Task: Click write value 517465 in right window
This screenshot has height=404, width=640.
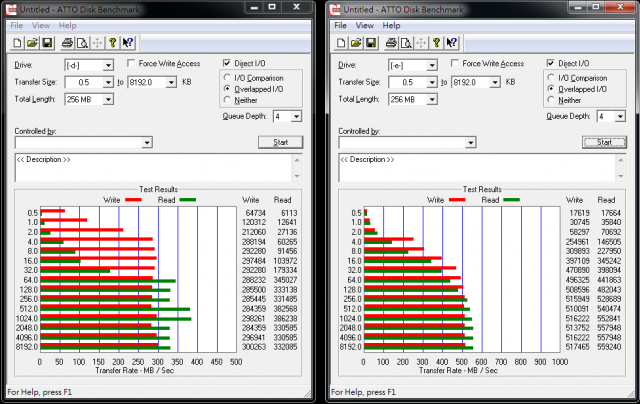Action: coord(578,347)
